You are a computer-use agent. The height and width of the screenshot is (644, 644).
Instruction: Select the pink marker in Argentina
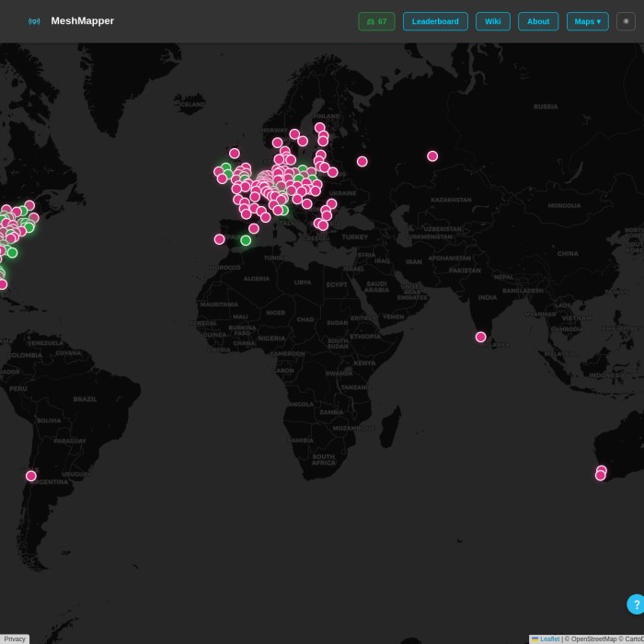coord(31,476)
